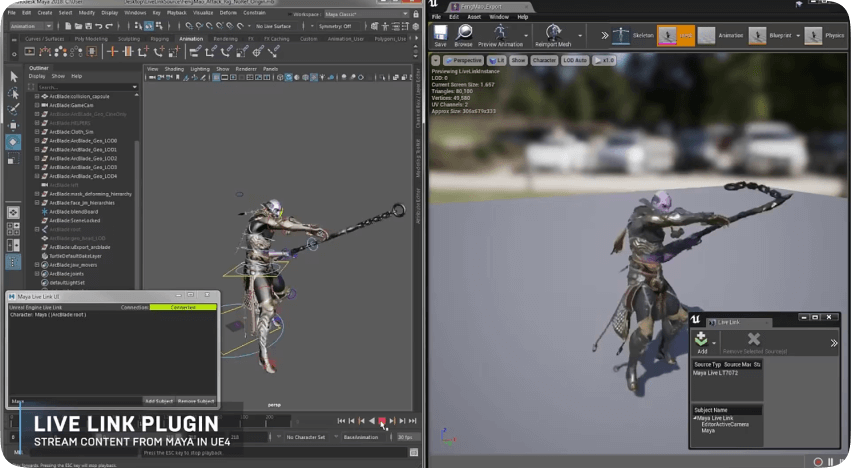The height and width of the screenshot is (468, 851).
Task: Select the arrow Select tool in Maya's toolbox
Action: point(14,77)
